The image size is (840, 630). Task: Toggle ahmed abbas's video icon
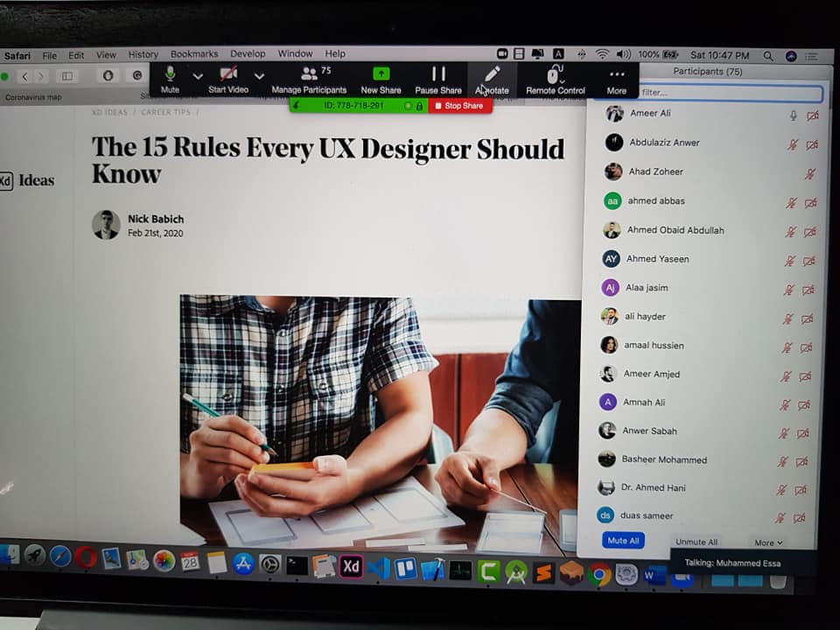pos(810,202)
